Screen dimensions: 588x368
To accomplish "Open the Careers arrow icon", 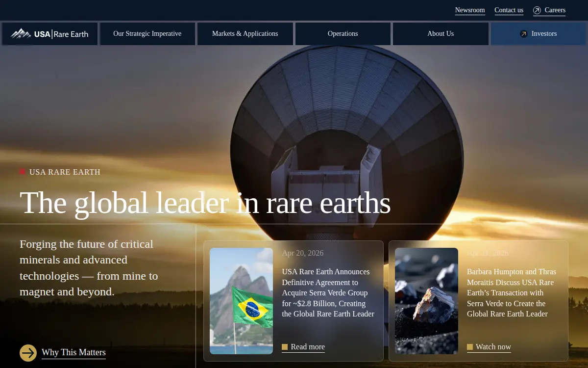I will tap(537, 10).
